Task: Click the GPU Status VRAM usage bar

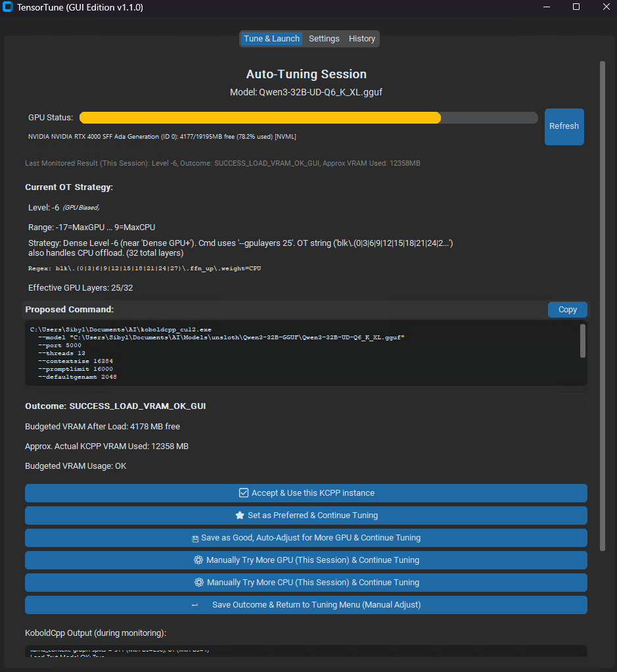Action: pyautogui.click(x=308, y=118)
